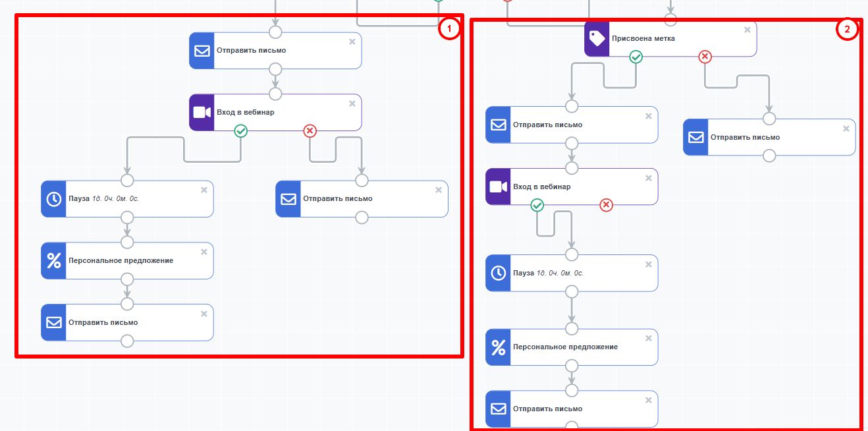Click green check output of left-flow Вход в вебинар
868x431 pixels.
coord(241,131)
